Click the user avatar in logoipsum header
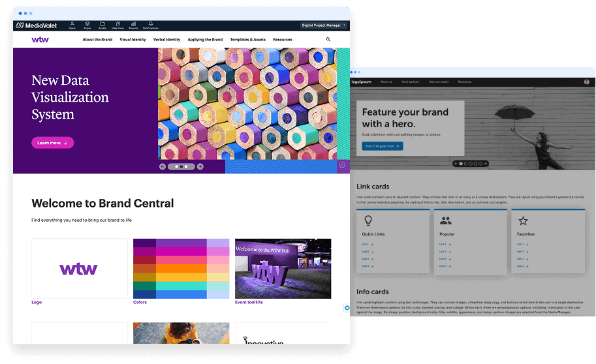 [x=586, y=82]
